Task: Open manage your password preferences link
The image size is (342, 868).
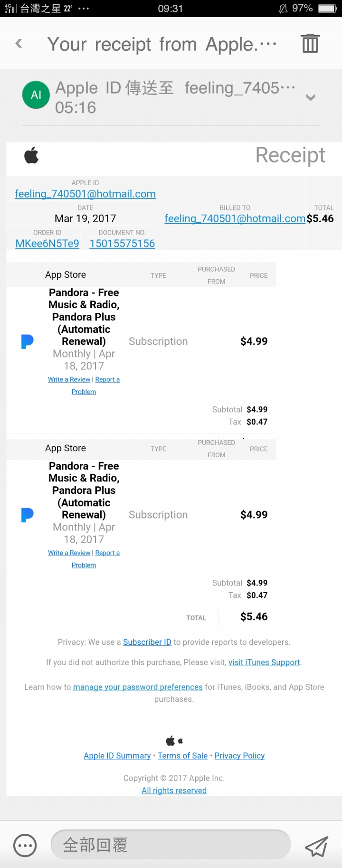Action: (138, 687)
